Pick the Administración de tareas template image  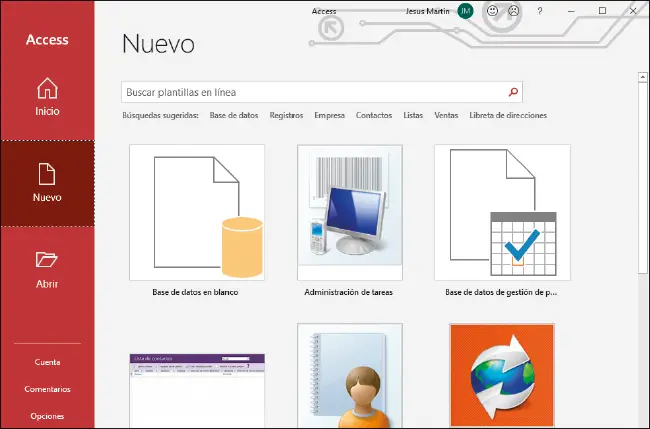350,212
